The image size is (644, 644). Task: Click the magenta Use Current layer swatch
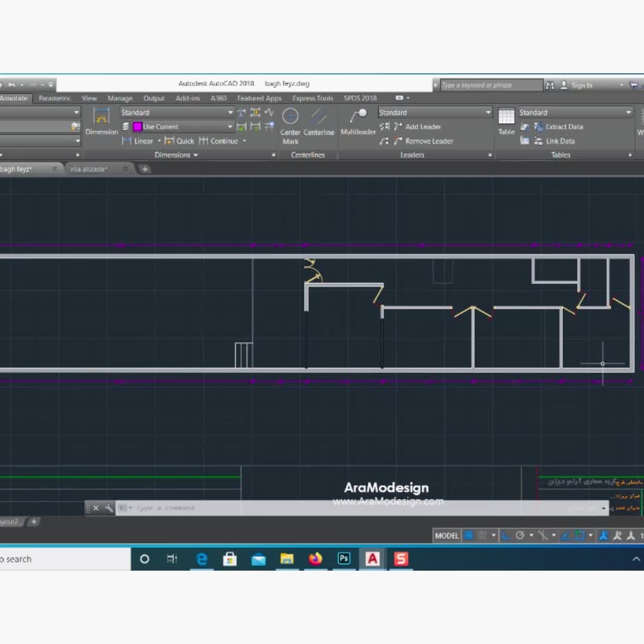coord(138,127)
